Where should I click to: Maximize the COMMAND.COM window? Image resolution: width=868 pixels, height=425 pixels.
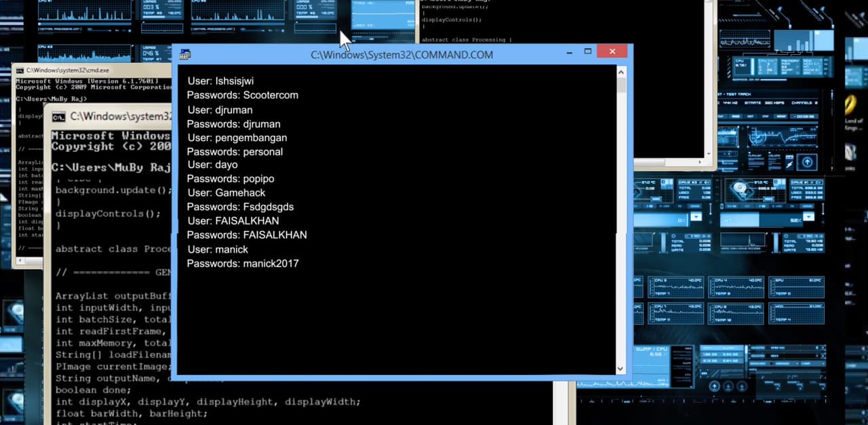[588, 52]
